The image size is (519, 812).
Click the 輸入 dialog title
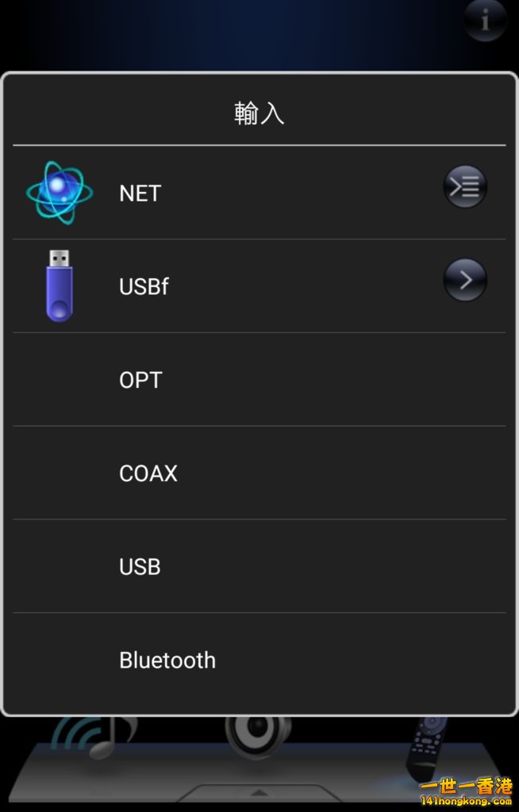click(x=259, y=113)
